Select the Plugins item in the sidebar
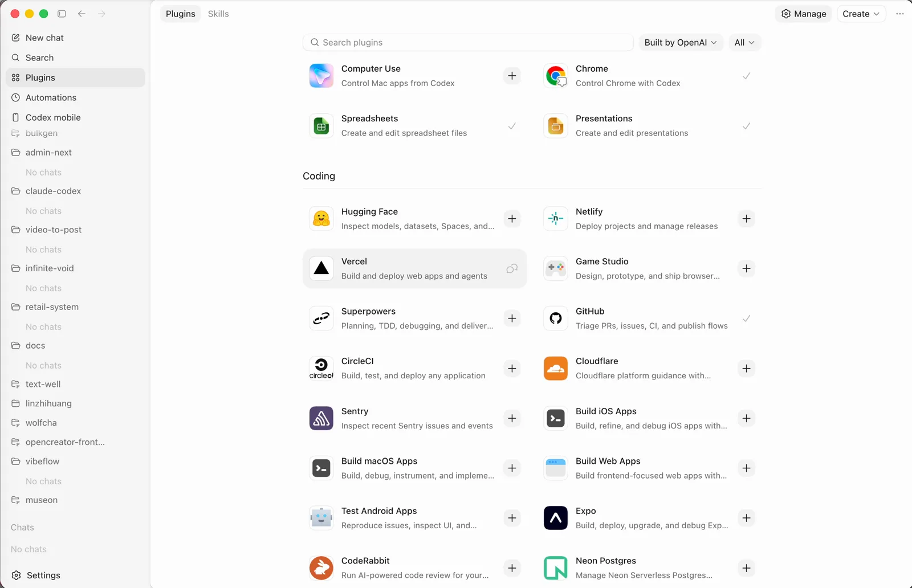This screenshot has height=588, width=912. point(75,77)
